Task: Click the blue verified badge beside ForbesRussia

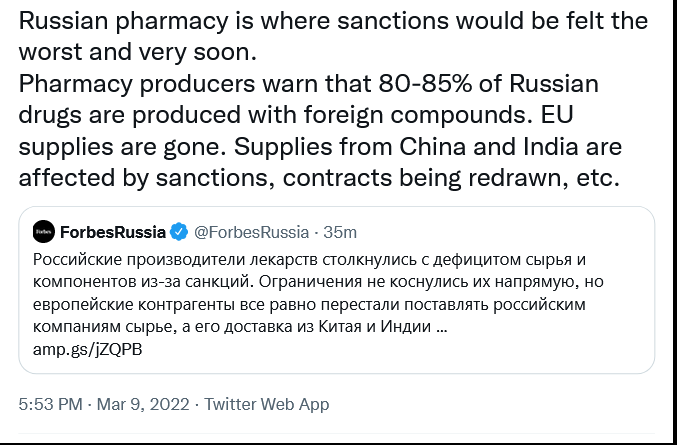Action: tap(179, 233)
